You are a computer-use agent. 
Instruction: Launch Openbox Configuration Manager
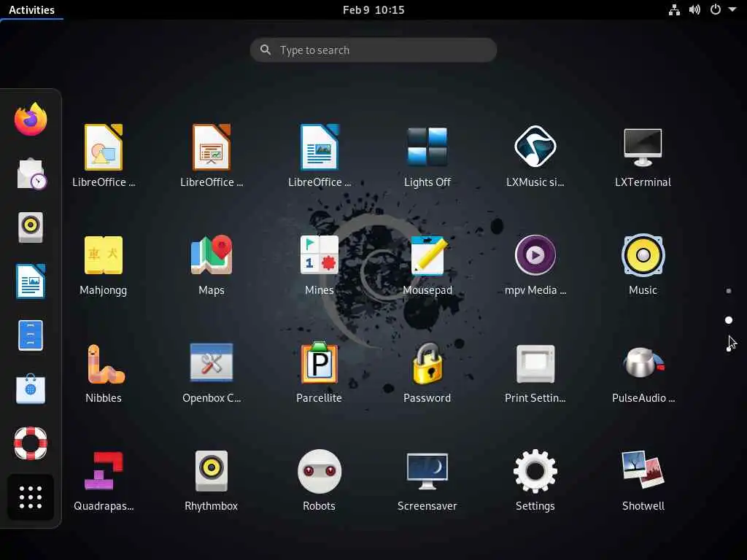pos(211,363)
